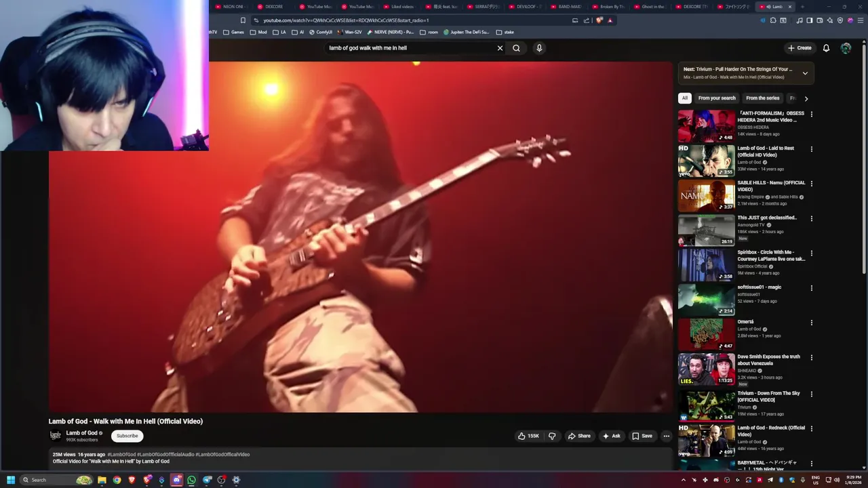
Task: Open the Jupiter DeFi bookmark
Action: pos(467,32)
